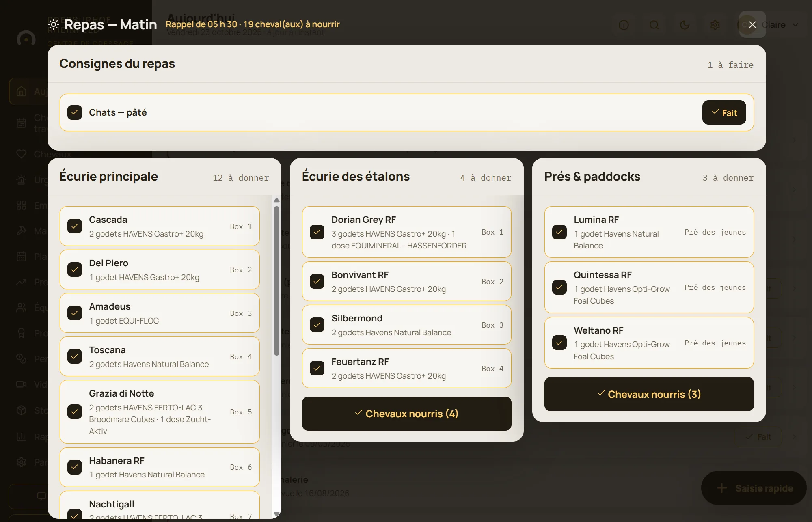Open the team people icon in sidebar
This screenshot has height=522, width=812.
pyautogui.click(x=21, y=308)
